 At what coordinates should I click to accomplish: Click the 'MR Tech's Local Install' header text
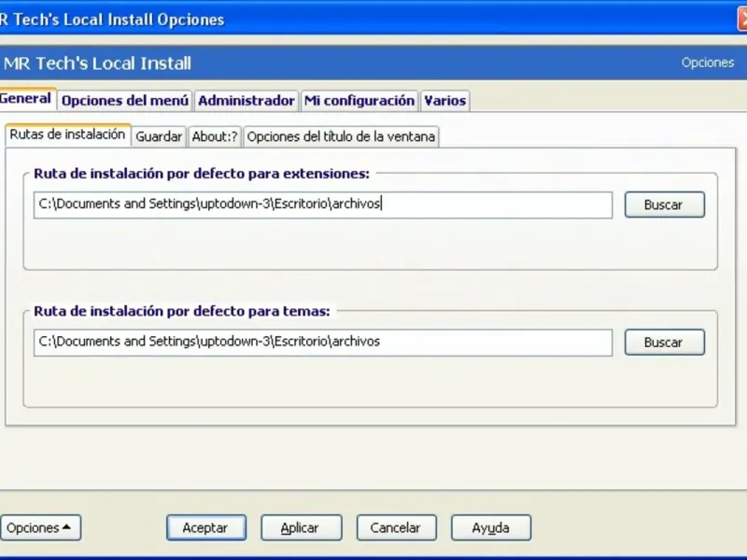point(97,63)
